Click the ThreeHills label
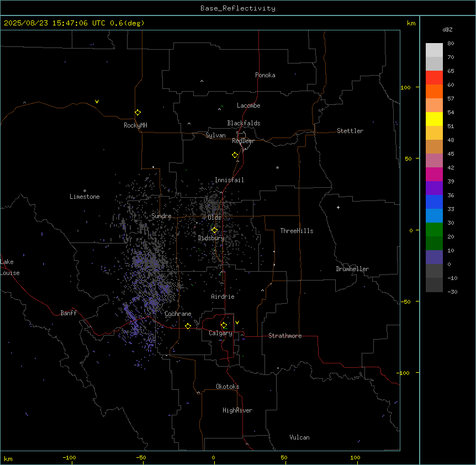 coord(297,231)
